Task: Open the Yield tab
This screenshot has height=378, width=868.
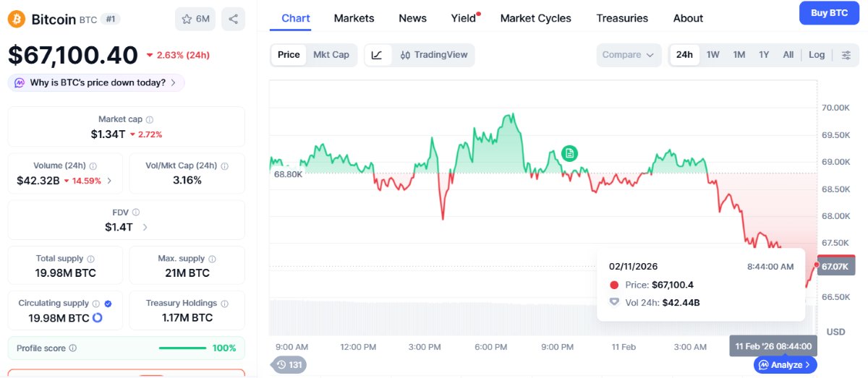Action: 464,18
